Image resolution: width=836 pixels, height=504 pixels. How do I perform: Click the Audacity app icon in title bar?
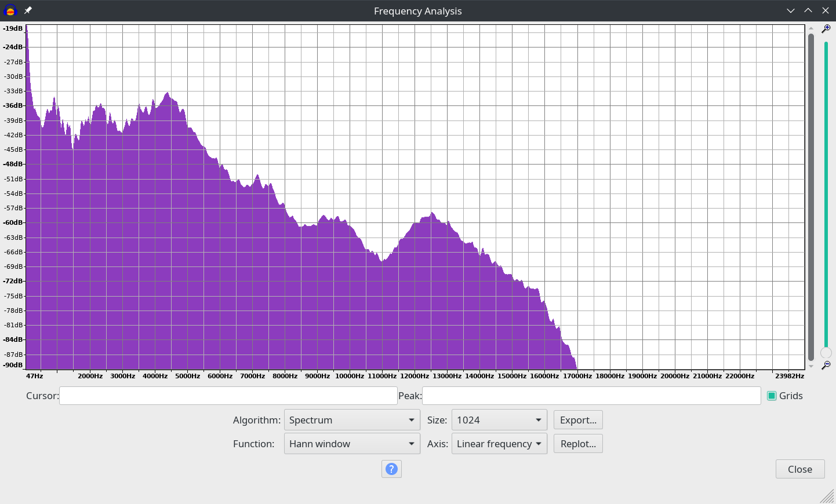pos(10,10)
